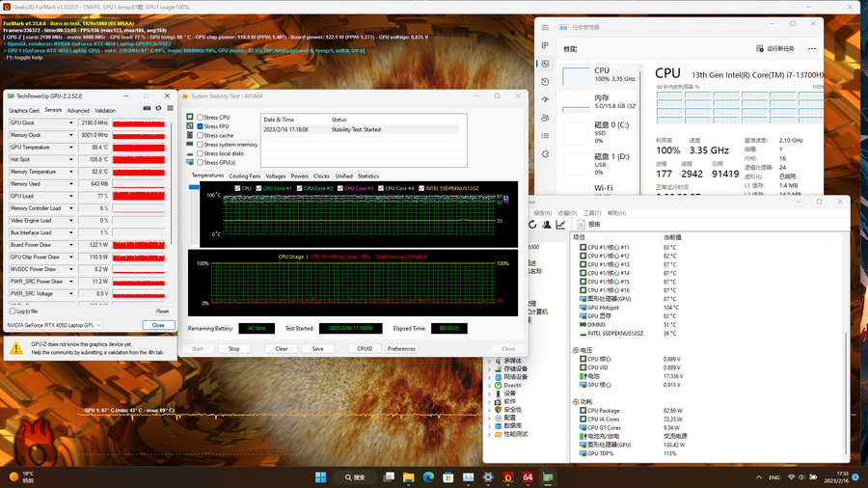Open Task Manager Users sidebar icon
Screen dimensions: 868x488
coord(545,118)
